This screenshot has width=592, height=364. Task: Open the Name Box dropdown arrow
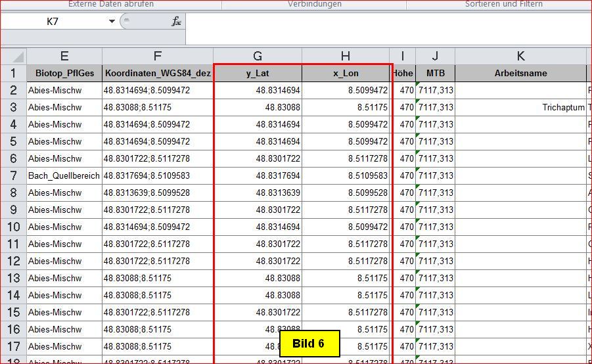tap(112, 22)
